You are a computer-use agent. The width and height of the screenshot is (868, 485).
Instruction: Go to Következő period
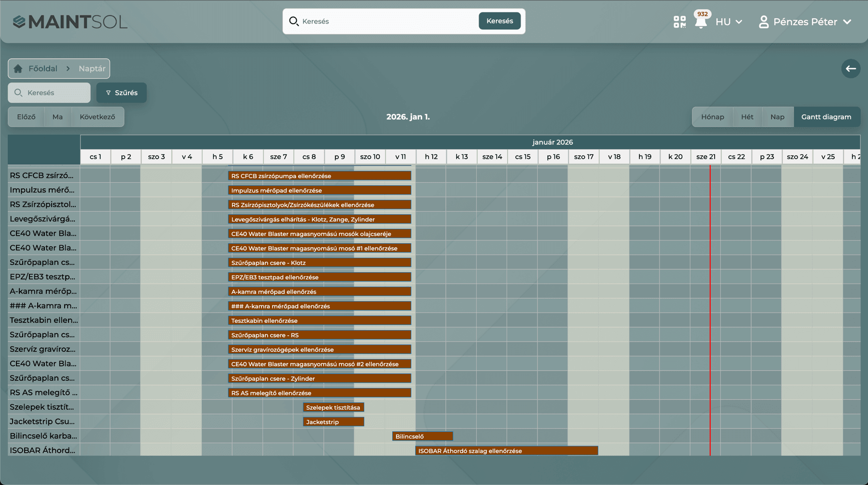coord(97,117)
